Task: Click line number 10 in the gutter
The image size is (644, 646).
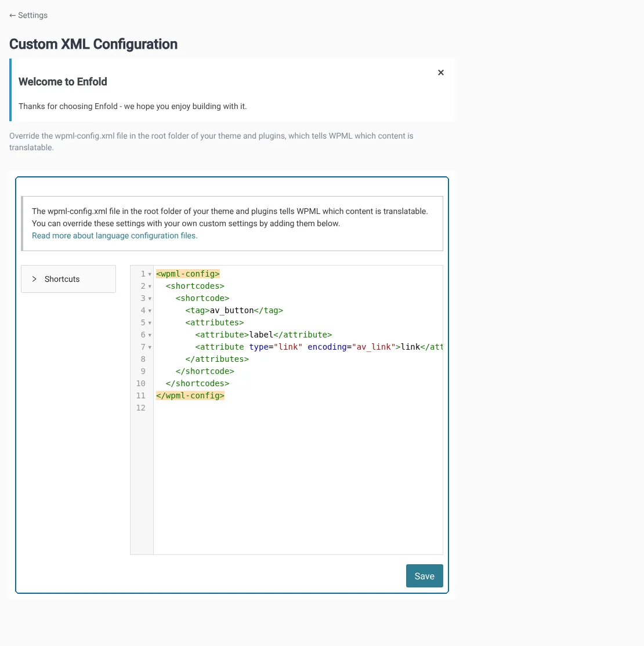Action: tap(140, 383)
